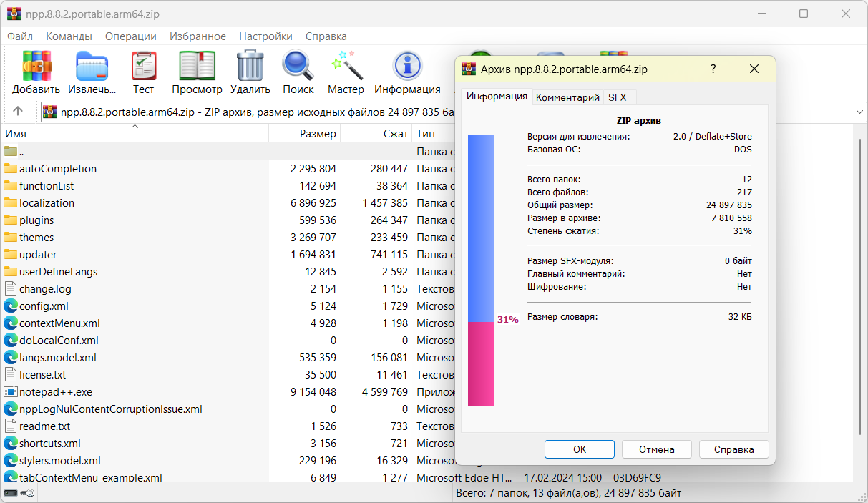Viewport: 868px width, 503px height.
Task: Confirm the dialog with ОК
Action: tap(580, 449)
